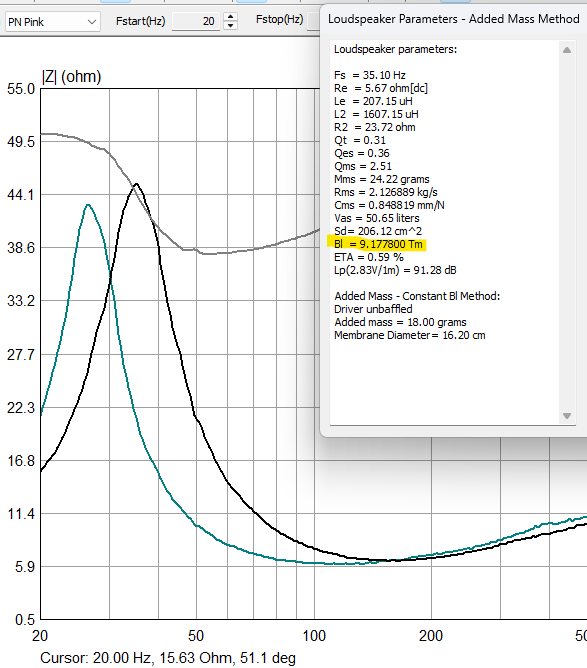587x668 pixels.
Task: Click the Cursor readout text below the graph
Action: (x=168, y=658)
